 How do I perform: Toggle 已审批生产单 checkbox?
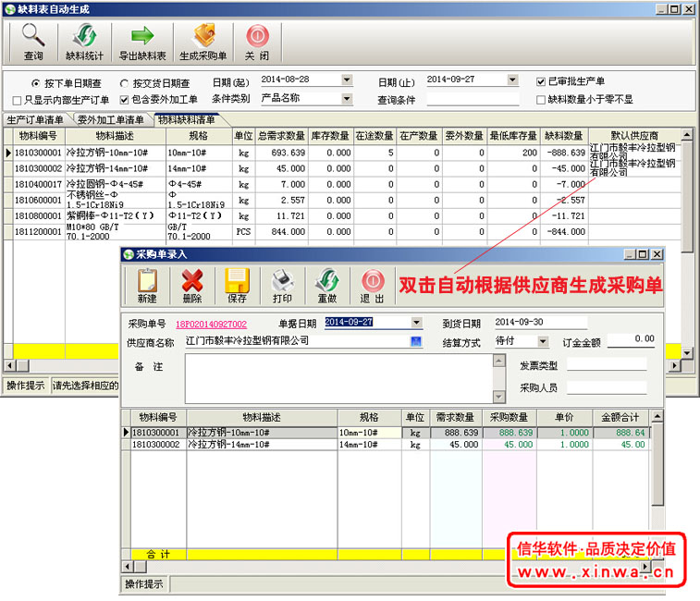pos(542,81)
